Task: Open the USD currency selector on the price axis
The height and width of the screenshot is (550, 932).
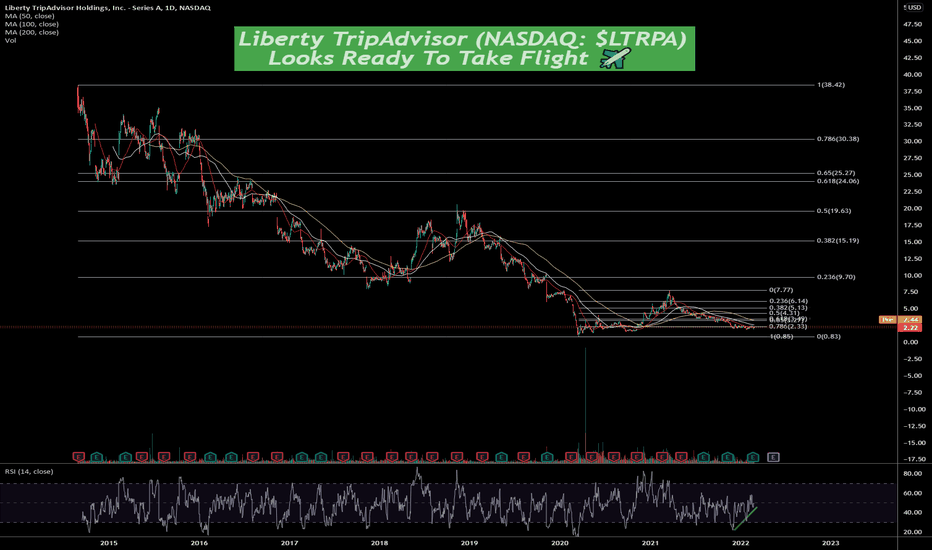Action: (914, 8)
